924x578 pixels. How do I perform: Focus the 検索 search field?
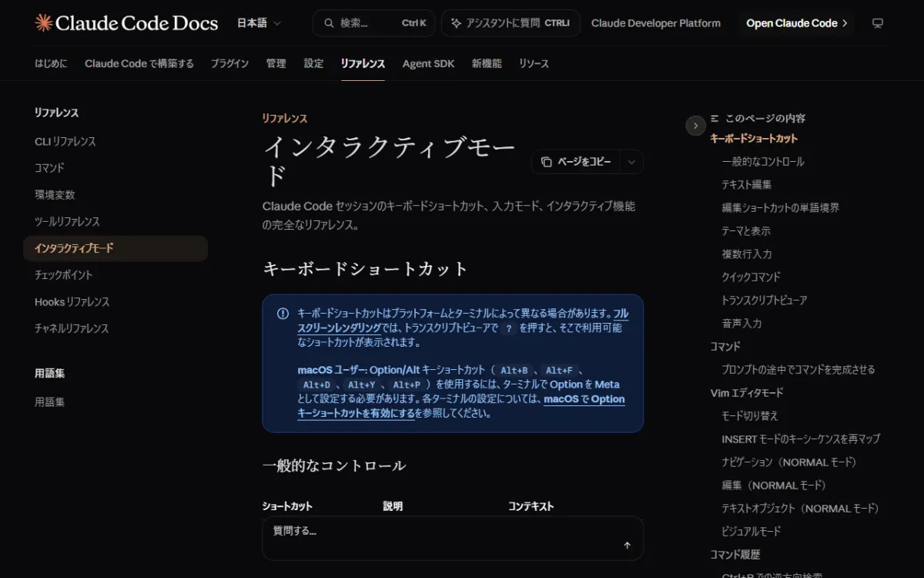tap(373, 23)
